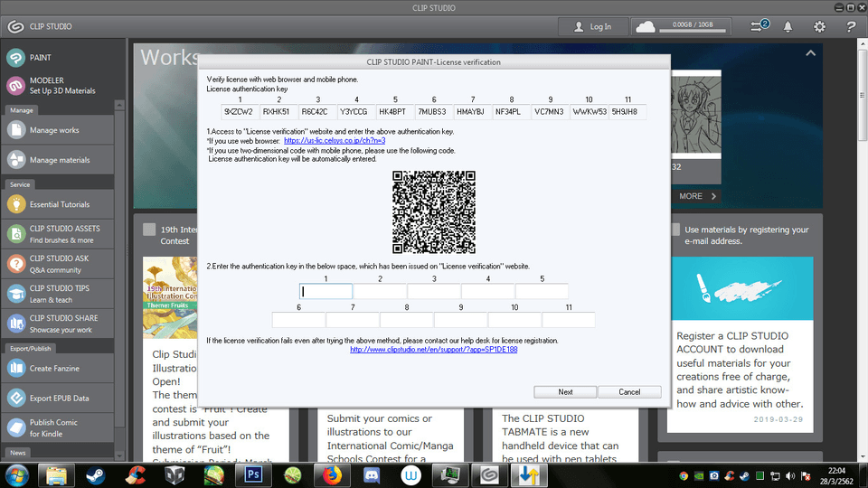Screen dimensions: 868x488
Task: Click the notification bell icon
Action: [789, 26]
